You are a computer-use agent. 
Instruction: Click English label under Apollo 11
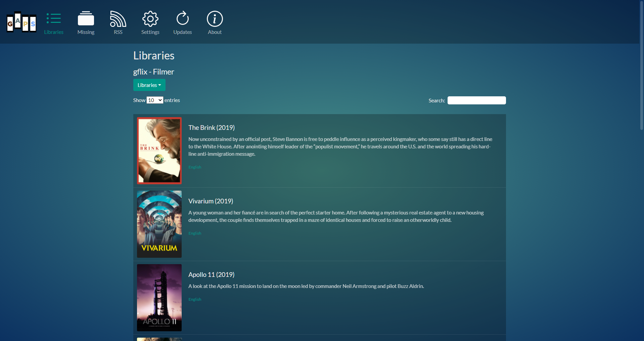tap(195, 299)
